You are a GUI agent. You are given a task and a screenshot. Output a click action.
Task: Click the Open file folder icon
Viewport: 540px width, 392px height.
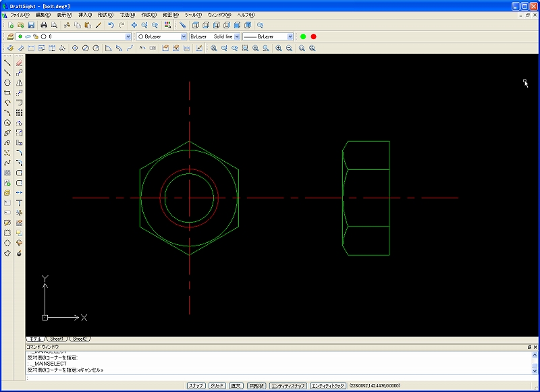[21, 25]
